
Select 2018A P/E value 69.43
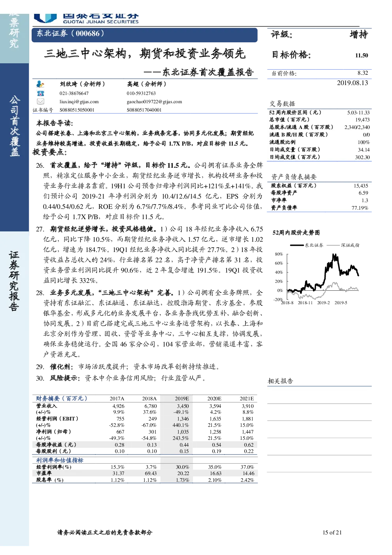point(151,474)
